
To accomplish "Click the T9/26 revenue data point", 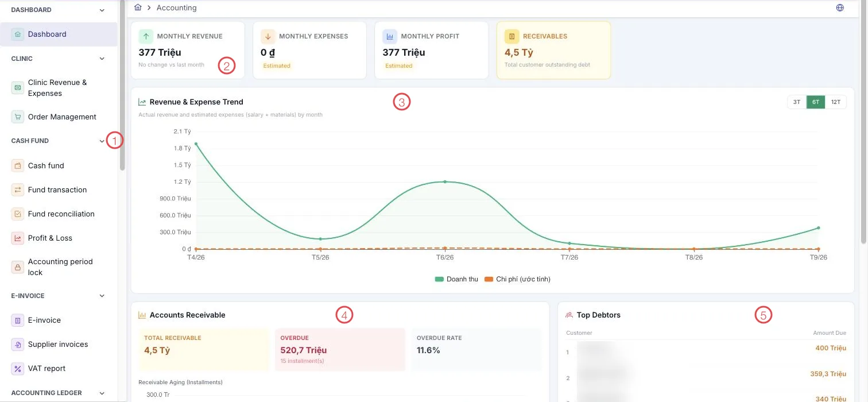I will [x=818, y=228].
